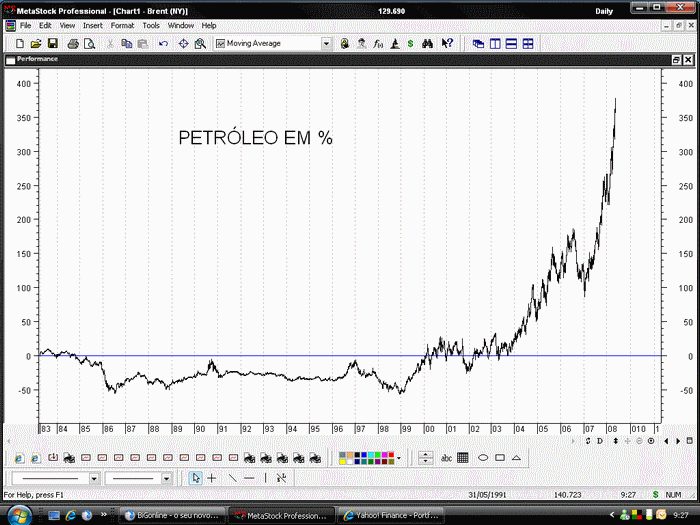The width and height of the screenshot is (700, 525).
Task: Open a file with the folder icon
Action: point(36,44)
